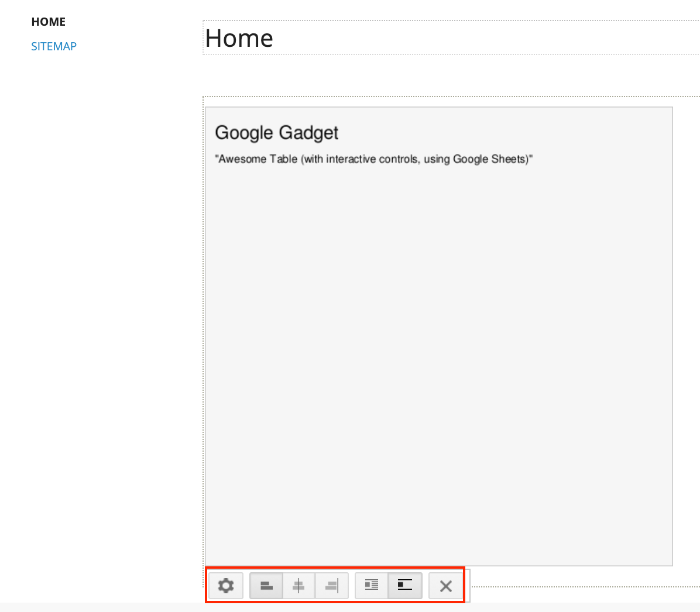Open gadget properties via gear icon
This screenshot has height=612, width=700.
coord(226,586)
